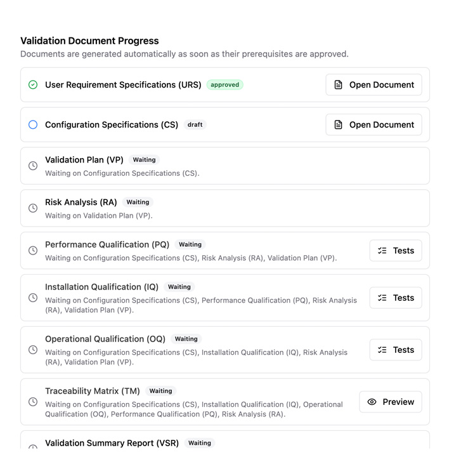This screenshot has height=476, width=449.
Task: Open the User Requirement Specifications document
Action: tap(374, 84)
